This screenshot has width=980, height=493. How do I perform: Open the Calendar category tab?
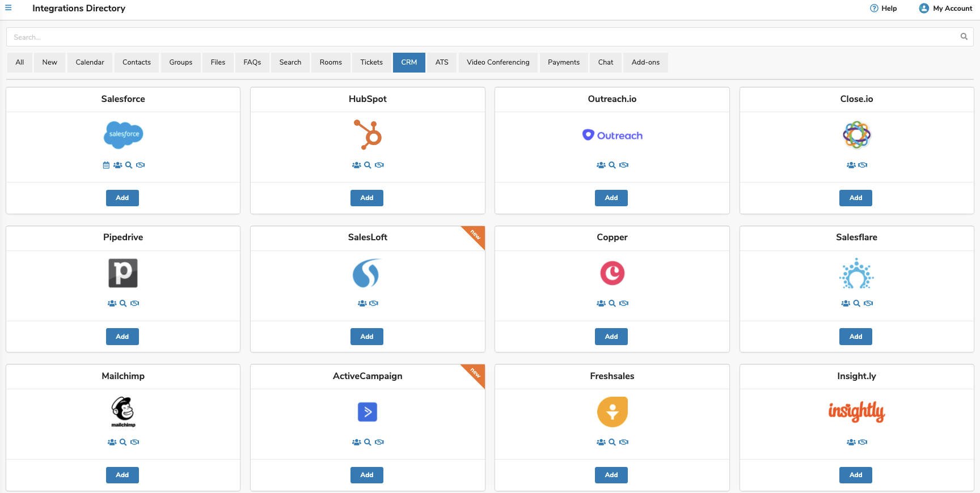90,62
